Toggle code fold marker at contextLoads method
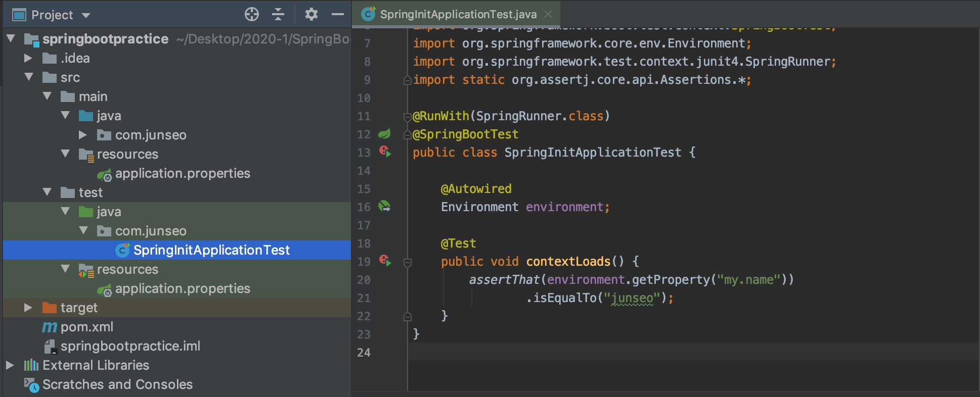 (x=408, y=262)
